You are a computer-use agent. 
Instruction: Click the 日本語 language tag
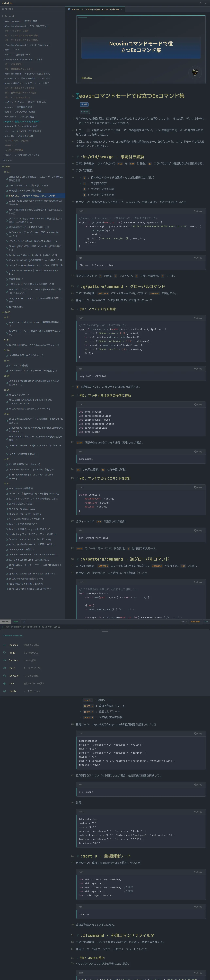click(84, 104)
